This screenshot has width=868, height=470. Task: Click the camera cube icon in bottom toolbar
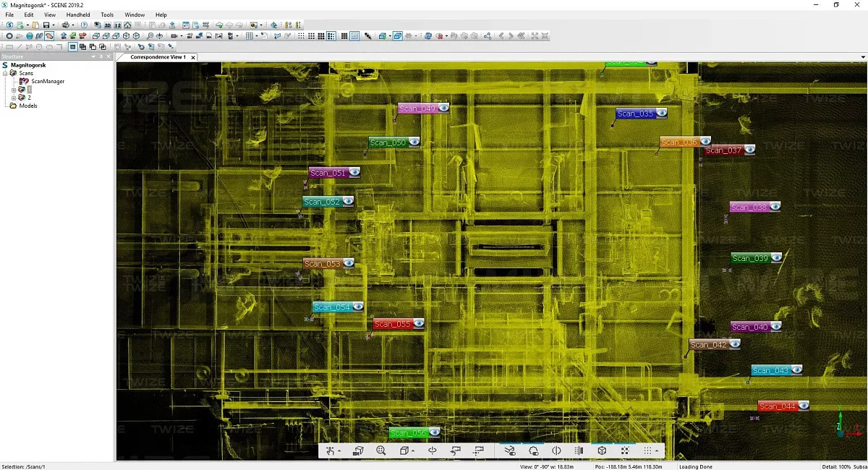(358, 450)
